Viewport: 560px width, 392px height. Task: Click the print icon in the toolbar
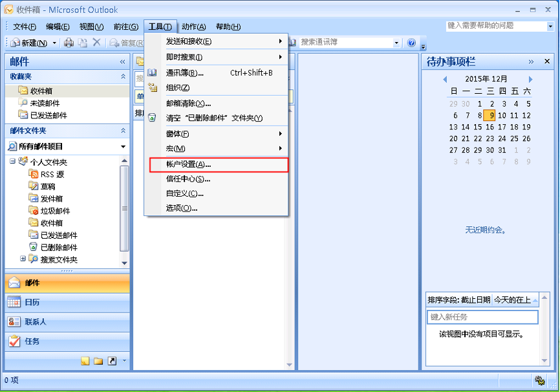coord(69,43)
